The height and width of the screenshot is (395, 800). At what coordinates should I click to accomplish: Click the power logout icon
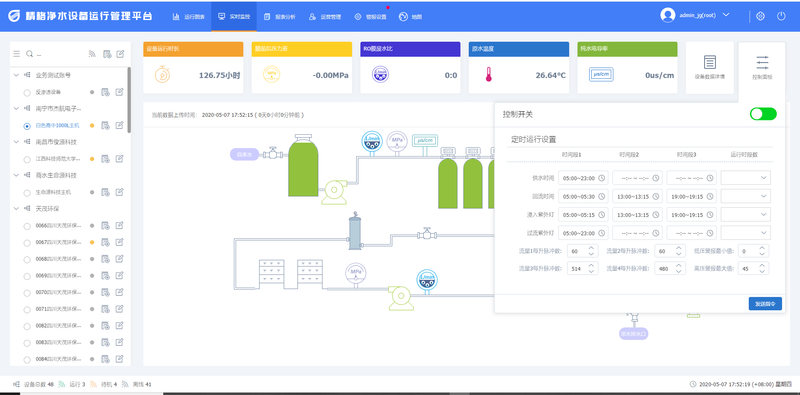click(x=781, y=16)
